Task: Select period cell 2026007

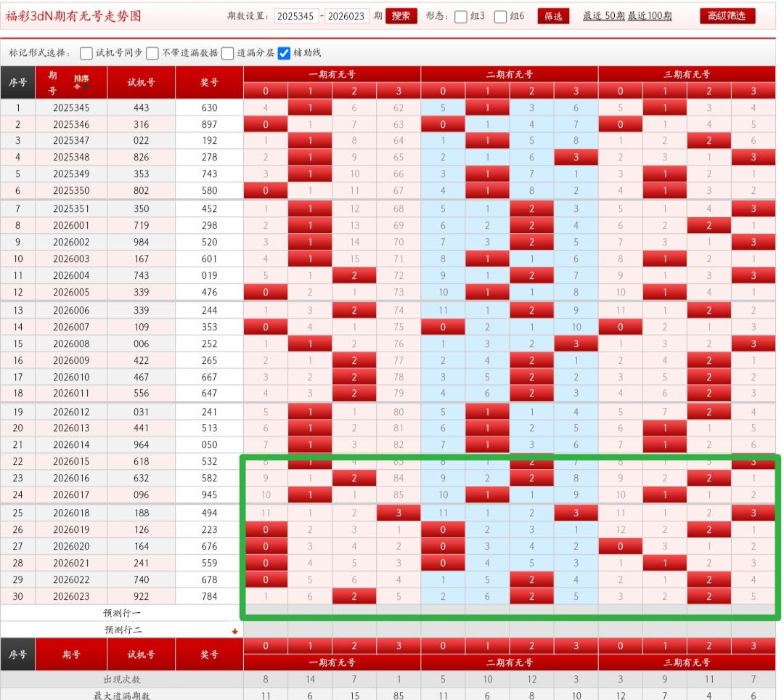Action: click(71, 327)
